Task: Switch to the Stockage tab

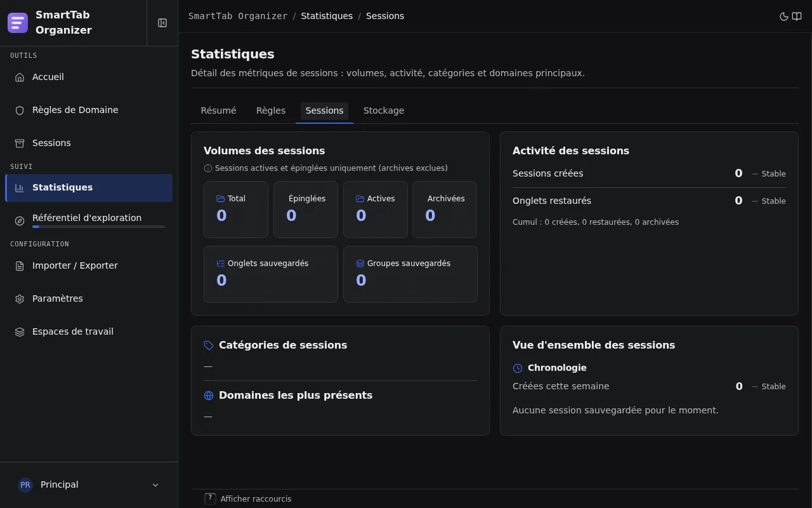Action: pos(384,110)
